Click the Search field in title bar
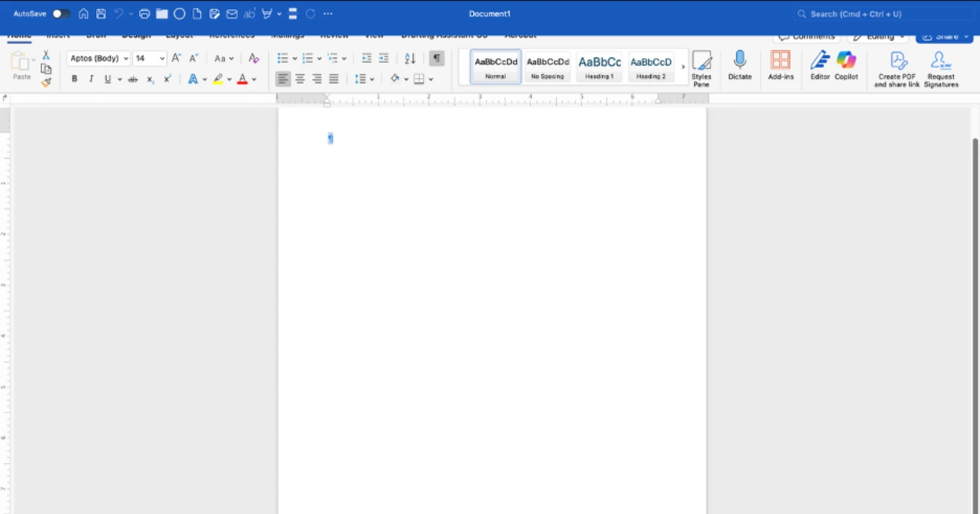 pos(882,13)
